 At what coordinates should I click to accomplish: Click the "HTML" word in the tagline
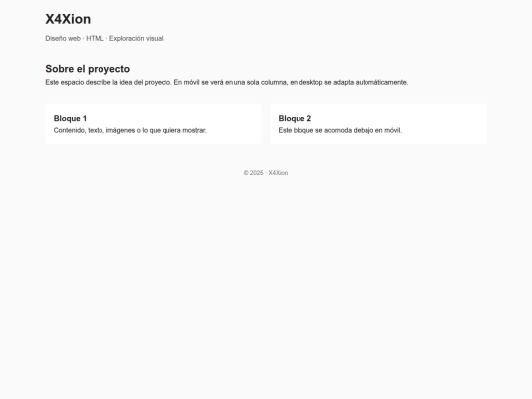[95, 39]
